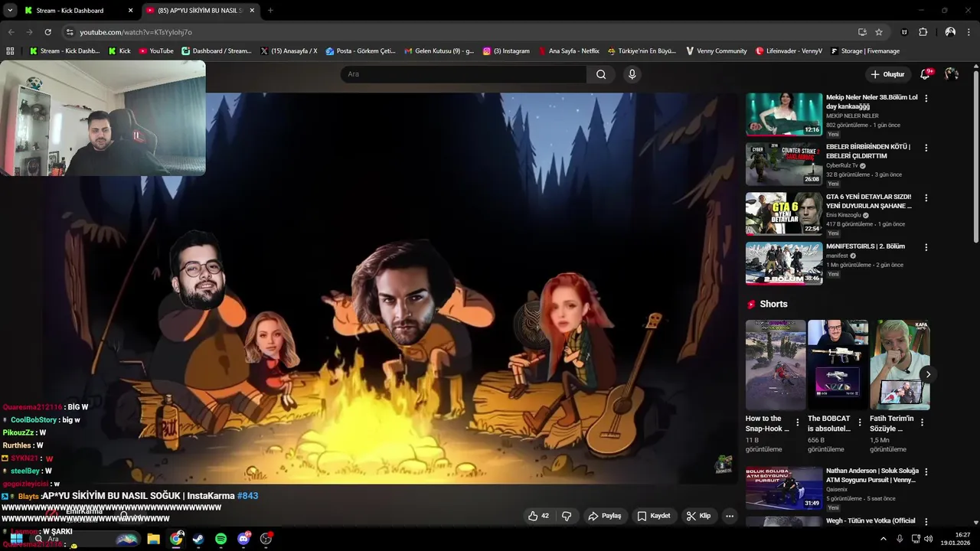Select the YouTube (85) AP*YU browser tab
Image resolution: width=980 pixels, height=551 pixels.
[200, 11]
